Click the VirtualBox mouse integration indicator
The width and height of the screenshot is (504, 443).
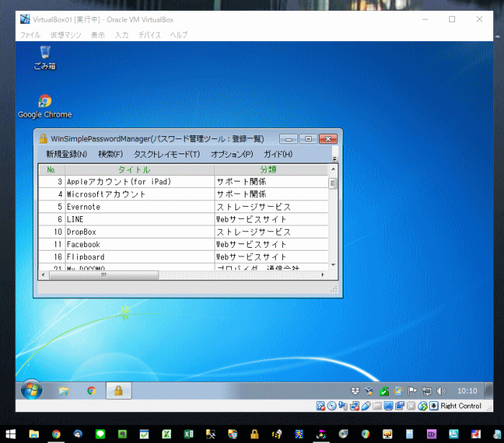pos(423,406)
